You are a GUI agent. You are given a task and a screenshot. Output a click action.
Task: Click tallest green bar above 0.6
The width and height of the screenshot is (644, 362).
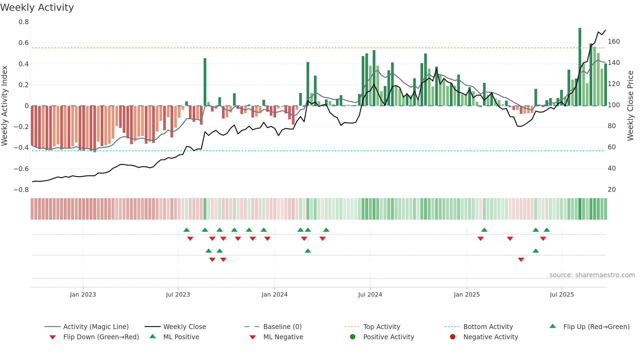(580, 67)
